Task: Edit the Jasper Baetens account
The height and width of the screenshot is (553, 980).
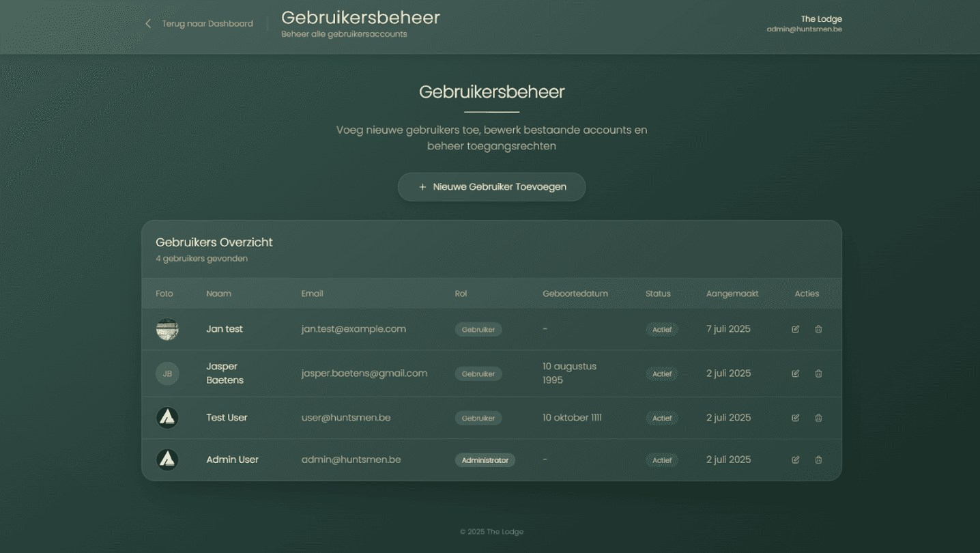Action: 795,373
